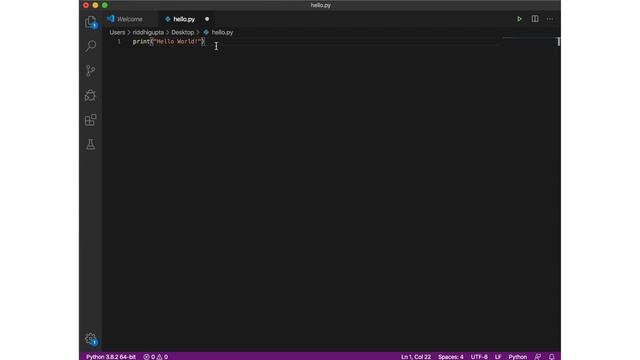Open the Source Control view
This screenshot has width=640, height=360.
[91, 71]
